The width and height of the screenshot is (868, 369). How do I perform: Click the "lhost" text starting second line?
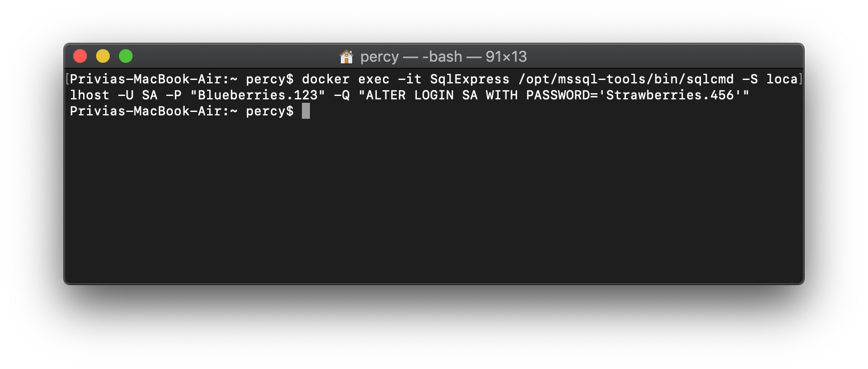click(x=89, y=95)
